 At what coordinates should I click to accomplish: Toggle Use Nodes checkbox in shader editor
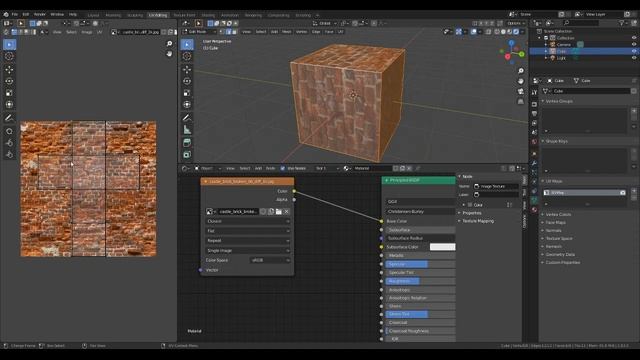point(282,168)
